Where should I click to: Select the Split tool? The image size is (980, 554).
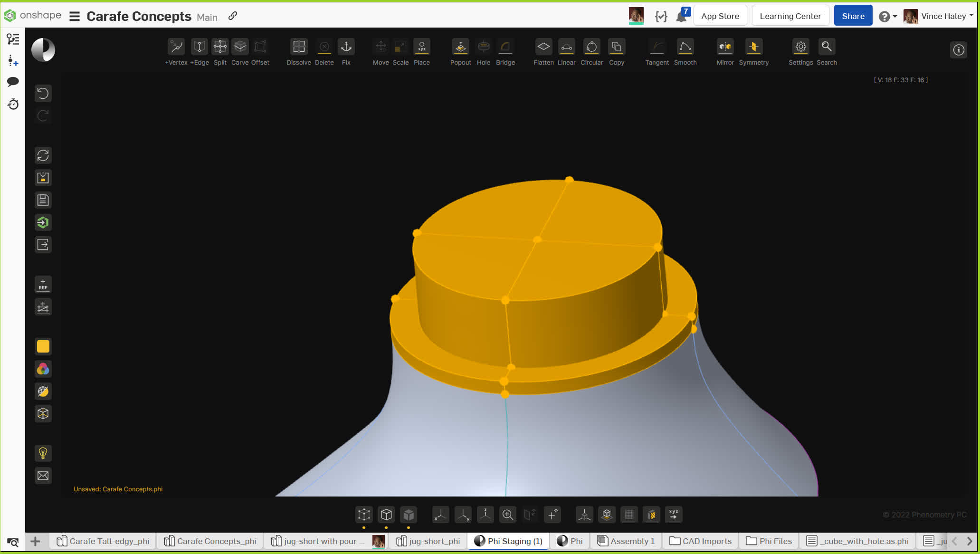coord(220,47)
